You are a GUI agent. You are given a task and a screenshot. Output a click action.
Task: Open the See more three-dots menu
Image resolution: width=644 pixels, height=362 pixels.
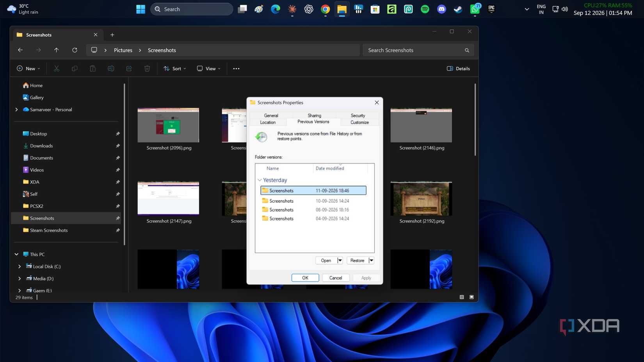coord(236,69)
